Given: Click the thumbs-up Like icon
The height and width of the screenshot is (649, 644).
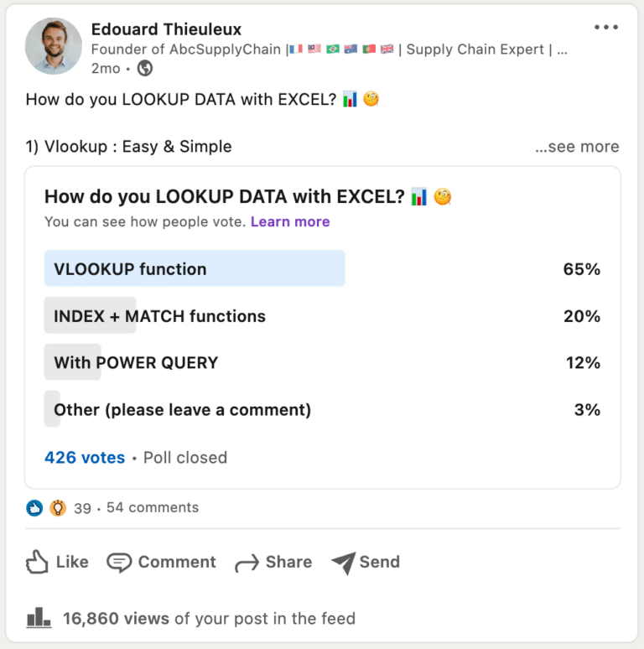Looking at the screenshot, I should click(x=37, y=562).
